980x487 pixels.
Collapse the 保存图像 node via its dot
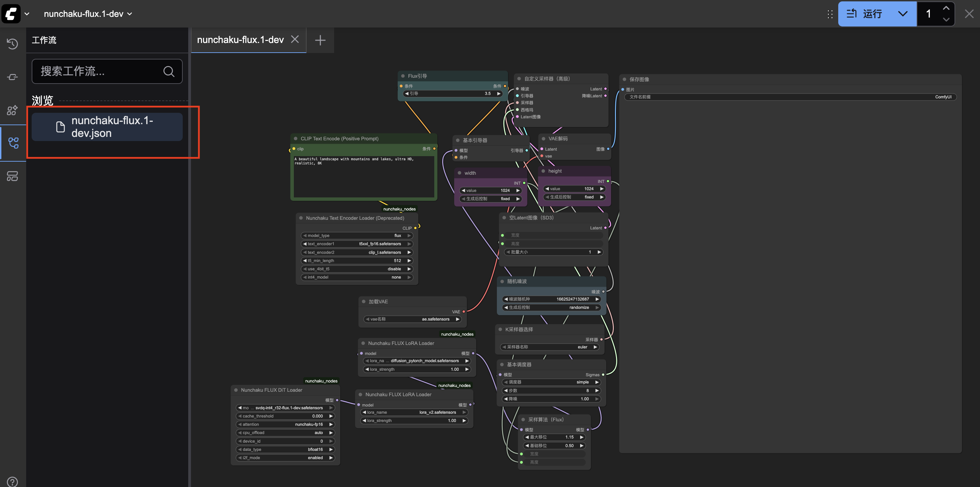624,79
